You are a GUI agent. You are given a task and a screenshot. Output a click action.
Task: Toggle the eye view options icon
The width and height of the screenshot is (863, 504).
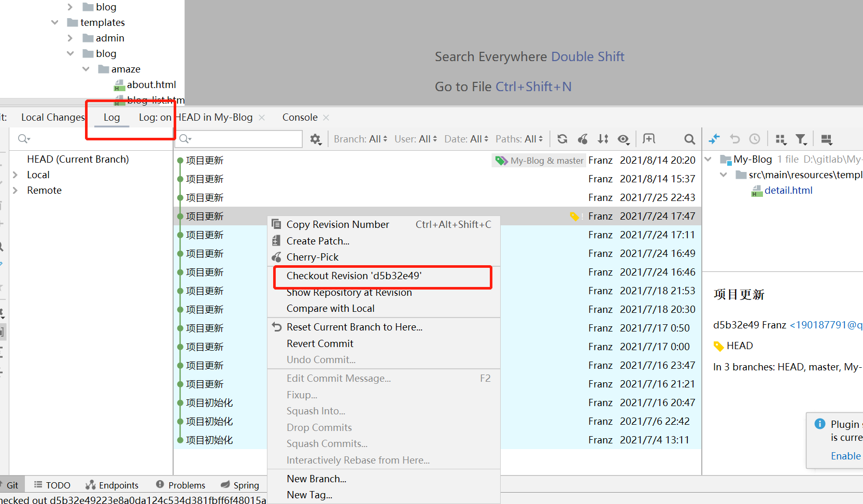624,139
